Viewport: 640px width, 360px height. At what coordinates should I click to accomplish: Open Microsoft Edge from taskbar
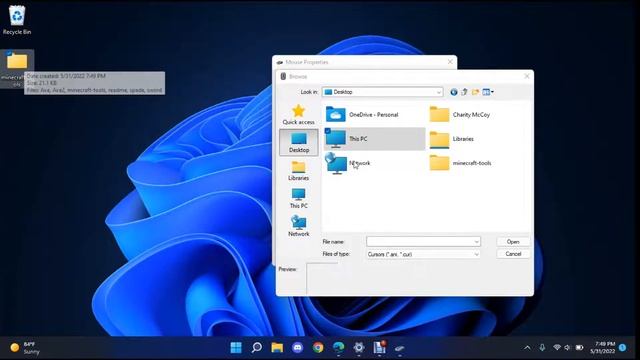(x=338, y=347)
